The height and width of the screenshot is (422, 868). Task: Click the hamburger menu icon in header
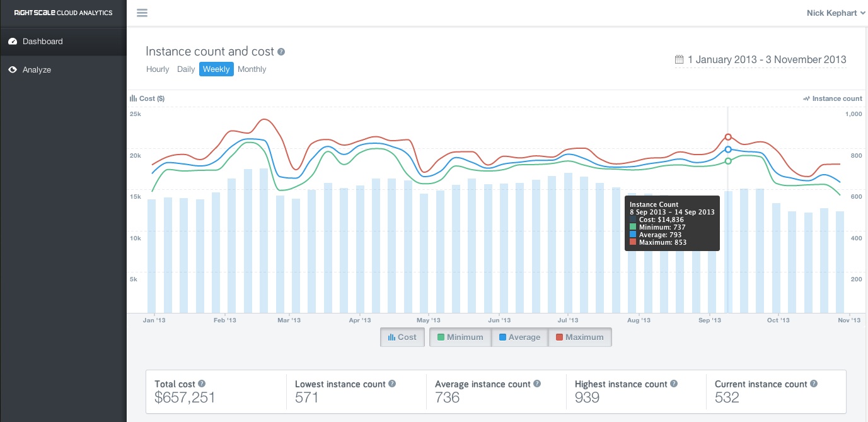click(142, 13)
